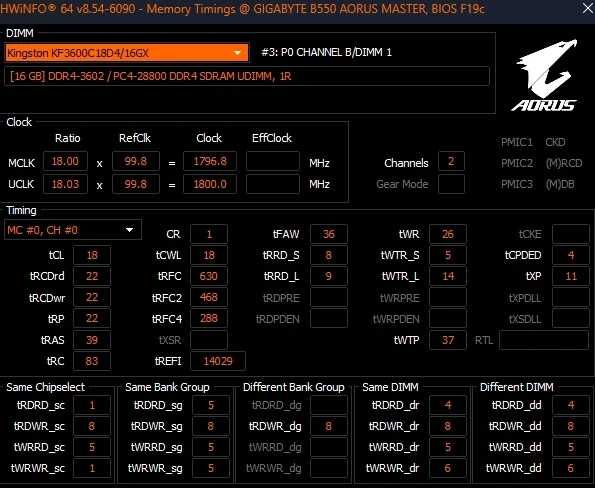Select the UCLK ratio value 18.03

(x=65, y=184)
